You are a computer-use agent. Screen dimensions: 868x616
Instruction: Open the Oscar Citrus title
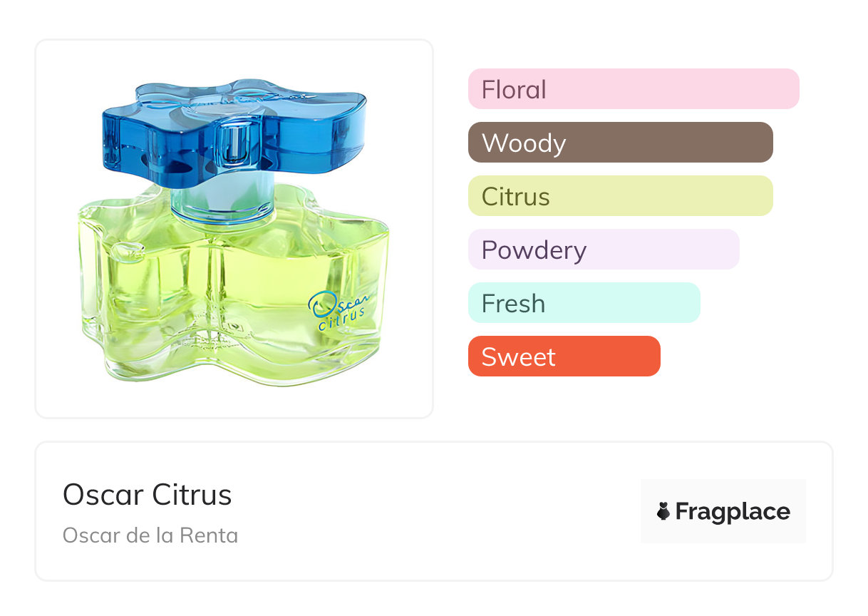(148, 495)
